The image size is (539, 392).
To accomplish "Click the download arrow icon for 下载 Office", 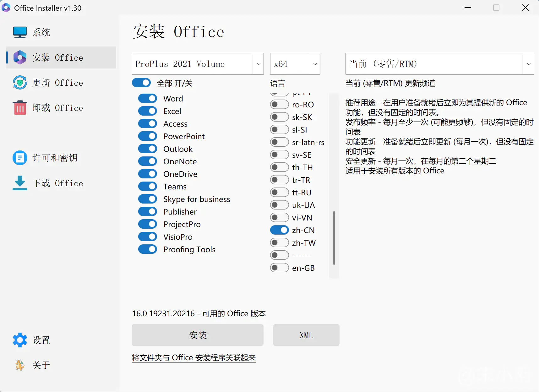I will pyautogui.click(x=20, y=183).
